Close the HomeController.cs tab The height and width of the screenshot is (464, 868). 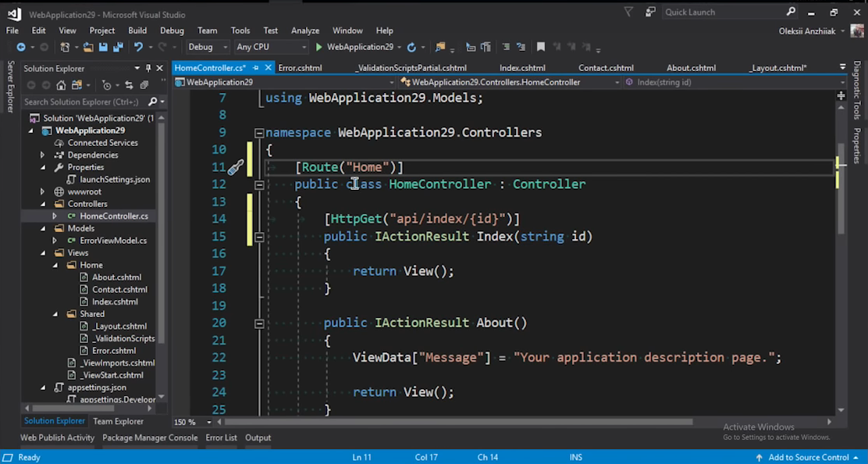coord(268,67)
